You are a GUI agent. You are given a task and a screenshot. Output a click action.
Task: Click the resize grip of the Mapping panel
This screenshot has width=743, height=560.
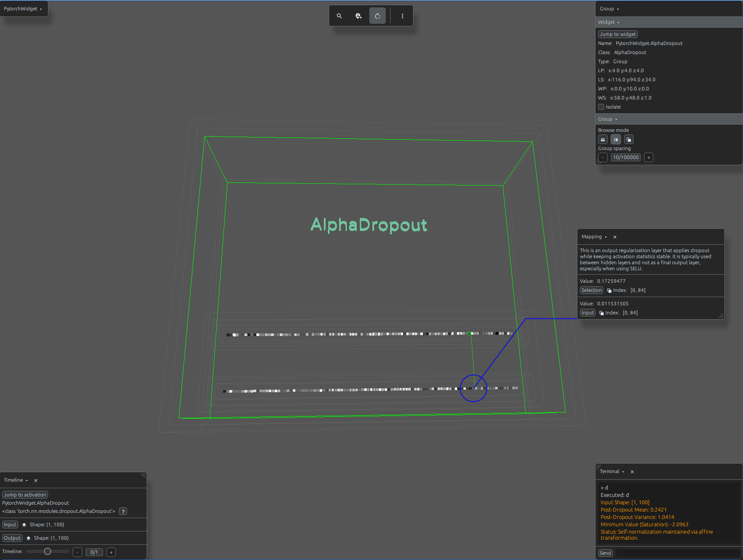(x=721, y=316)
